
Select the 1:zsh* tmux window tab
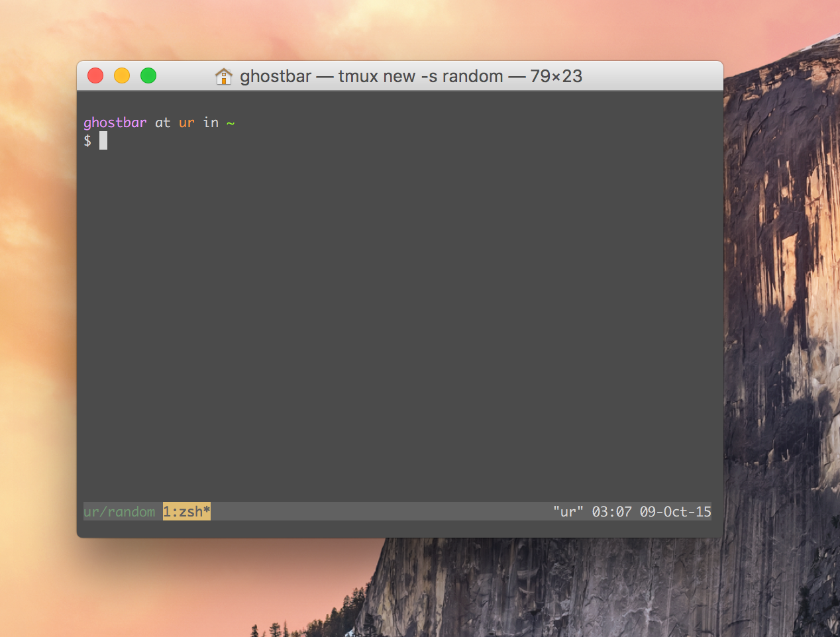click(187, 511)
